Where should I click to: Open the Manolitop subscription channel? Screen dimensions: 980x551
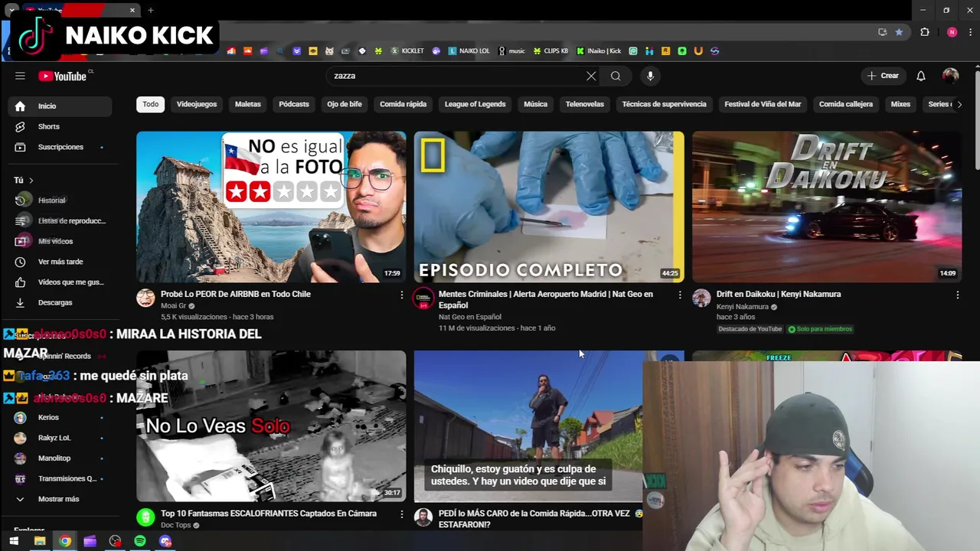tap(61, 458)
